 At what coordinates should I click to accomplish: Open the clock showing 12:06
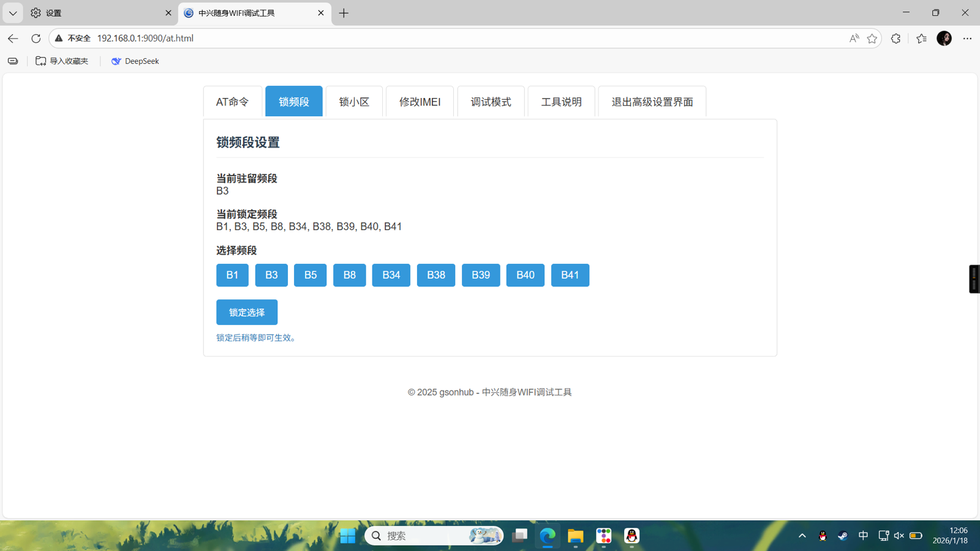[950, 536]
